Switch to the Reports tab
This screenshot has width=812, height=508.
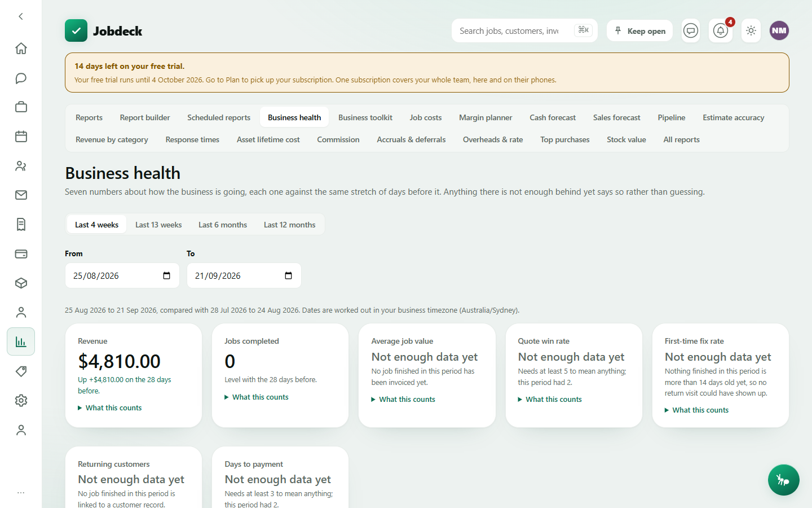[x=89, y=117]
